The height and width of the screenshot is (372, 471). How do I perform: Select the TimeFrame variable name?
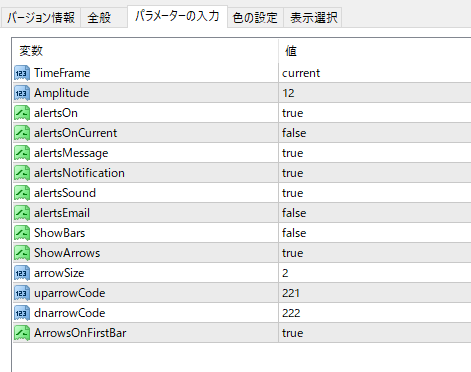62,73
